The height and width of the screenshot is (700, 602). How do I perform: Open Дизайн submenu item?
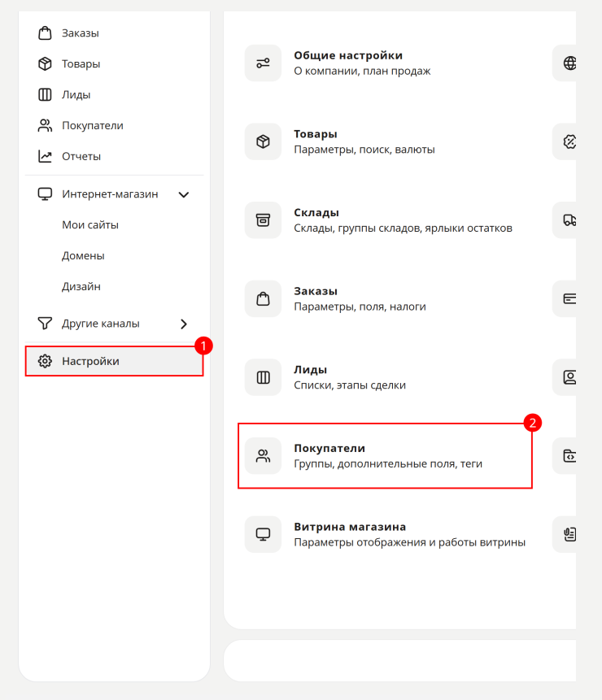click(81, 287)
